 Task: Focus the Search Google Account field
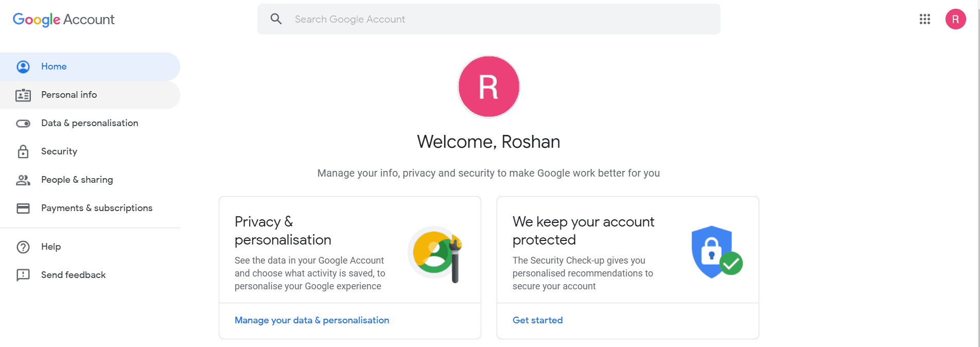[x=489, y=19]
